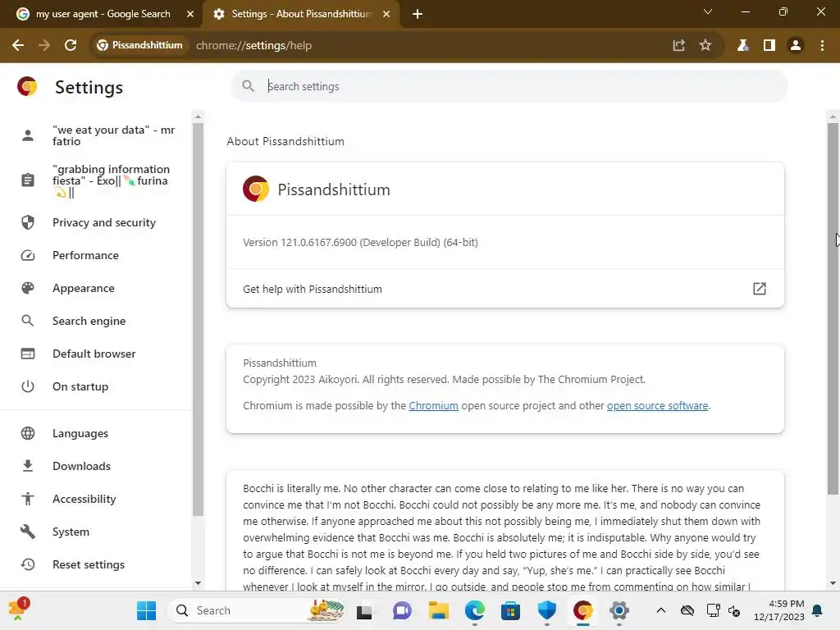Select the Settings - About Pissandshittium tab
The height and width of the screenshot is (630, 840).
[x=301, y=14]
